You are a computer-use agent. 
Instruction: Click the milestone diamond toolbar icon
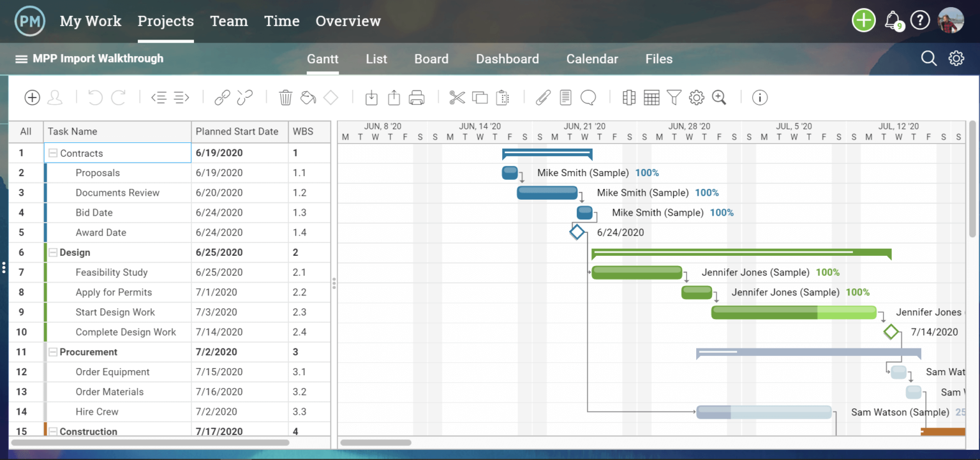(x=330, y=98)
